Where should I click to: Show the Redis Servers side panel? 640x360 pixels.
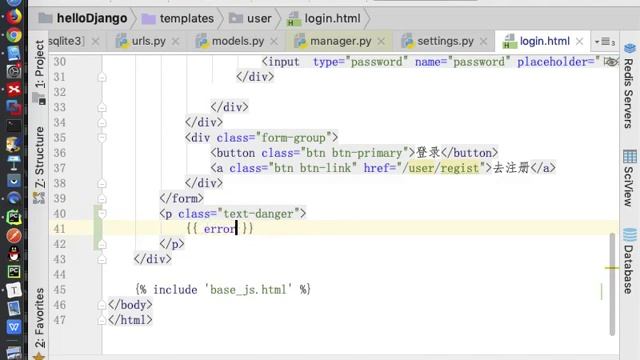pos(629,93)
